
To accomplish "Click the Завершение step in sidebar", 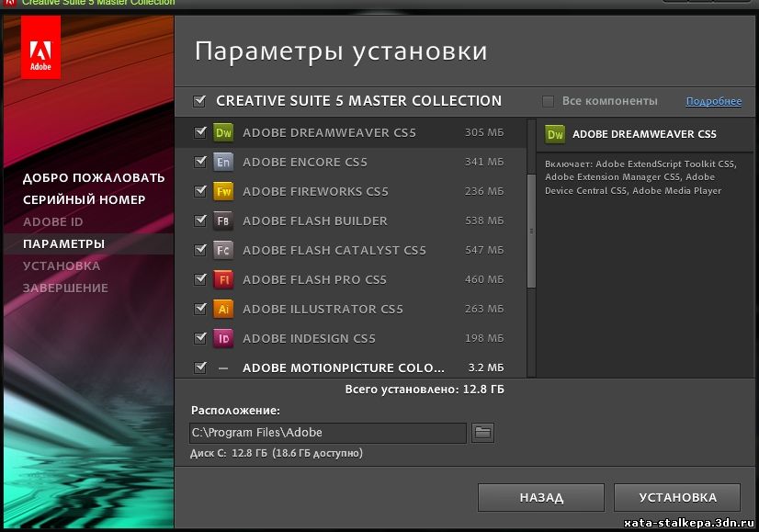I will click(x=66, y=288).
